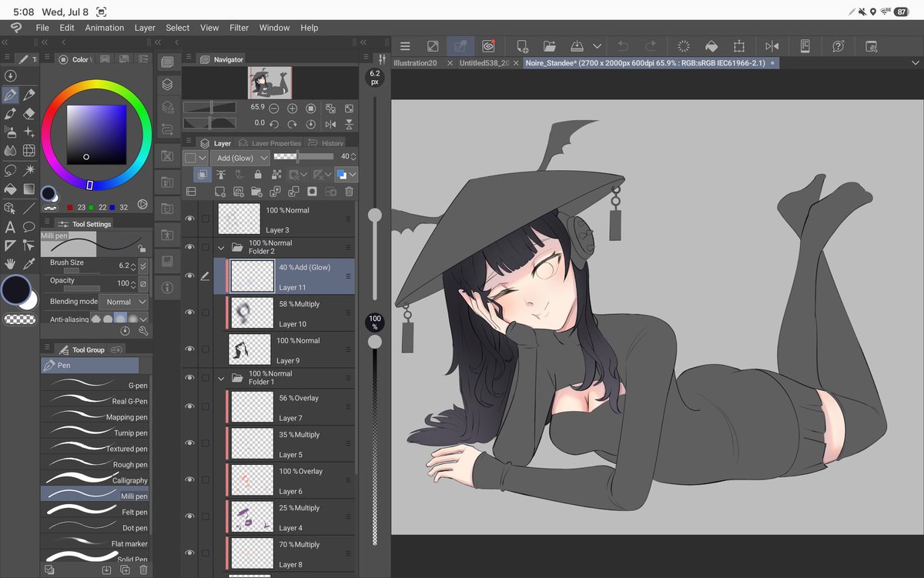Switch to the Layer Properties tab
The image size is (924, 578).
coord(269,143)
